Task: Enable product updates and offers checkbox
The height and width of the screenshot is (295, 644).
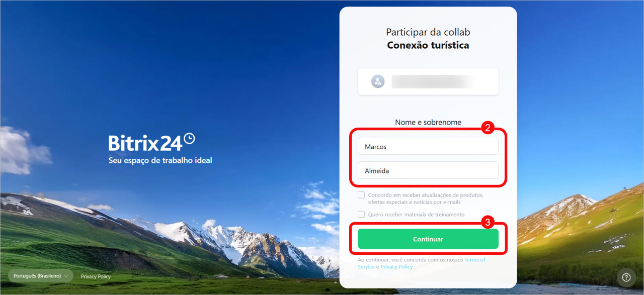Action: coord(361,195)
